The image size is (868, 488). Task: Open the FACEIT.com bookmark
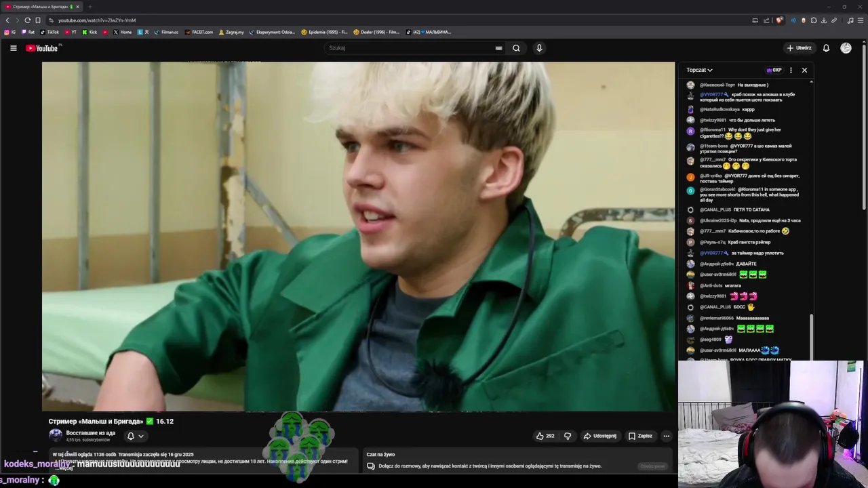point(199,32)
